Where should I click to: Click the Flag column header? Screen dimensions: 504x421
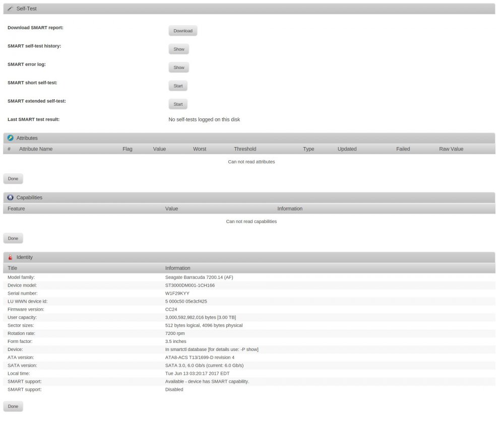129,150
